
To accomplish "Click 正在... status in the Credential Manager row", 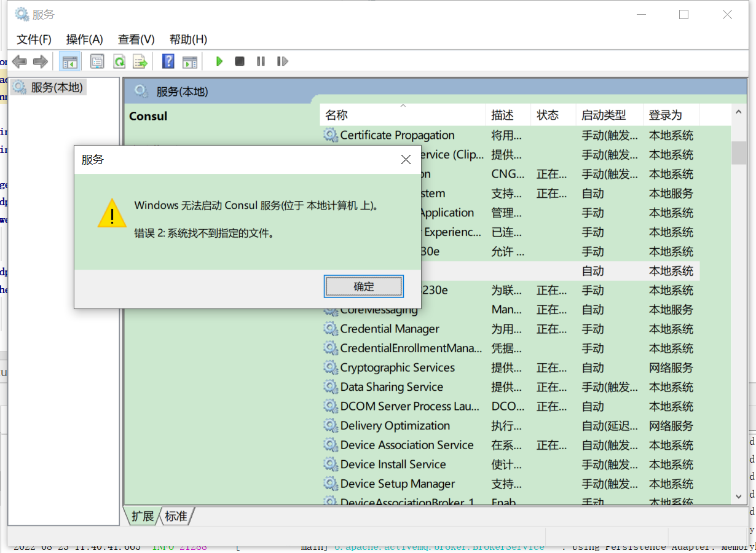I will pos(552,329).
